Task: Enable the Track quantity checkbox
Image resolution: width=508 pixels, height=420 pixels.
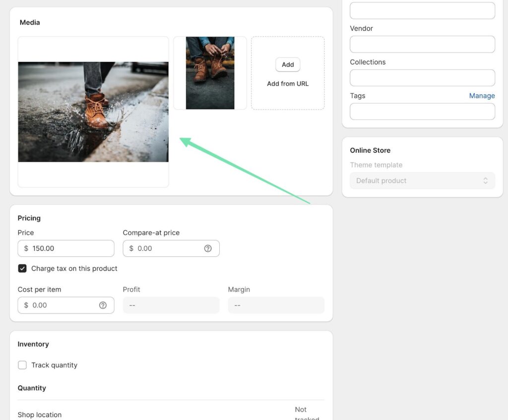Action: tap(22, 365)
